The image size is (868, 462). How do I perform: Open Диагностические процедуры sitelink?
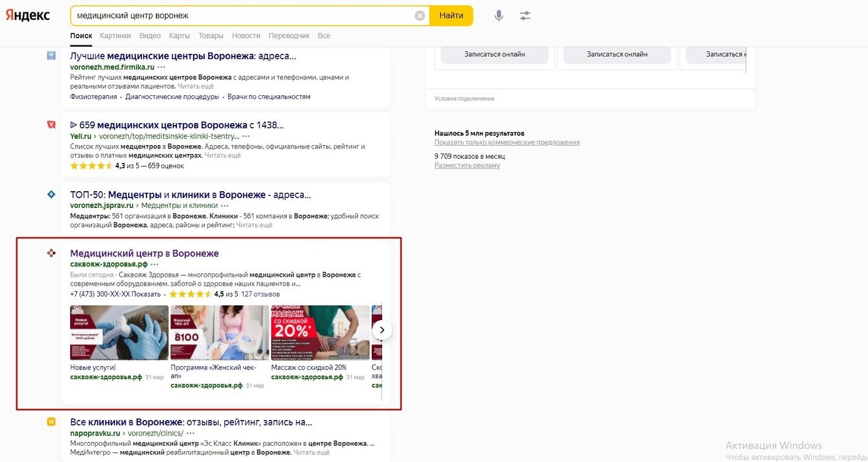coord(172,97)
